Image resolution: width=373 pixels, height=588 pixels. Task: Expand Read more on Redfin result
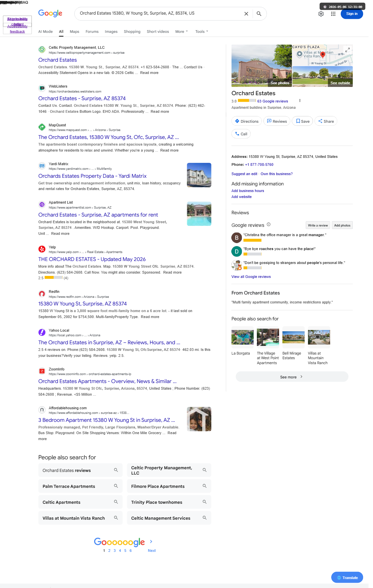150,317
